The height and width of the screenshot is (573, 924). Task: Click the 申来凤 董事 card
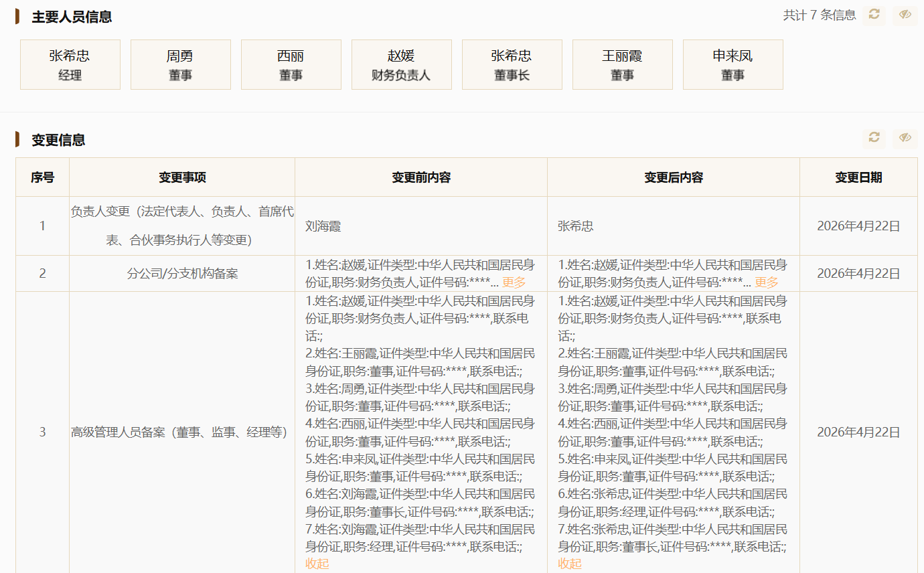coord(733,64)
